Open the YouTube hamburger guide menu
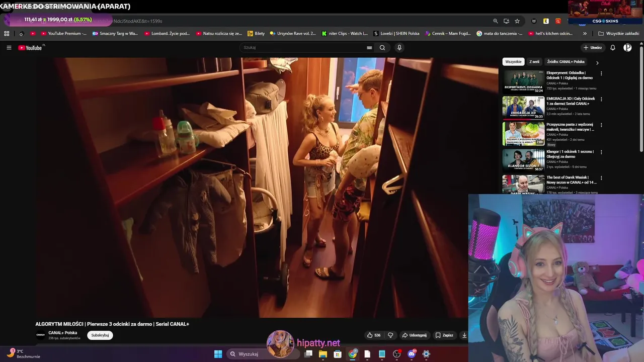This screenshot has width=644, height=362. click(x=9, y=48)
